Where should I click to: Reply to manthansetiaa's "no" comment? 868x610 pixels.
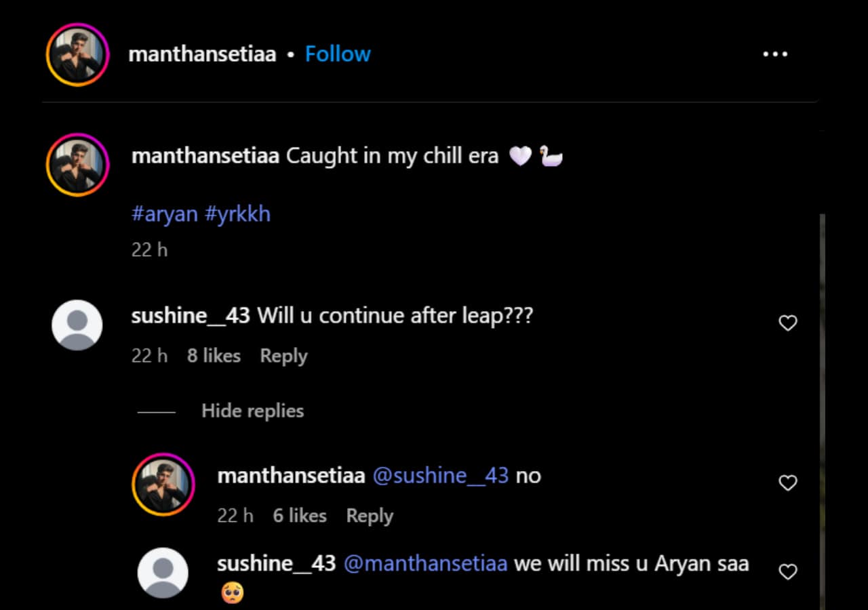pyautogui.click(x=370, y=516)
